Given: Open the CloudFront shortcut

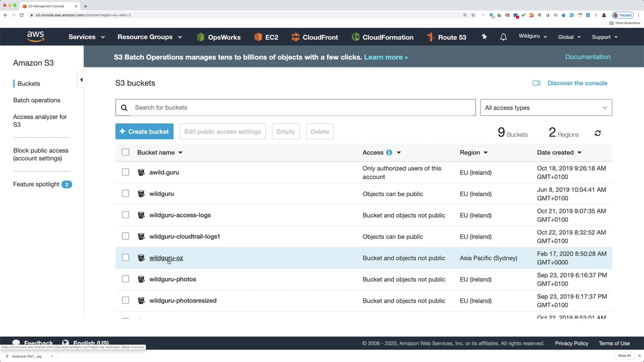Looking at the screenshot, I should pos(314,37).
